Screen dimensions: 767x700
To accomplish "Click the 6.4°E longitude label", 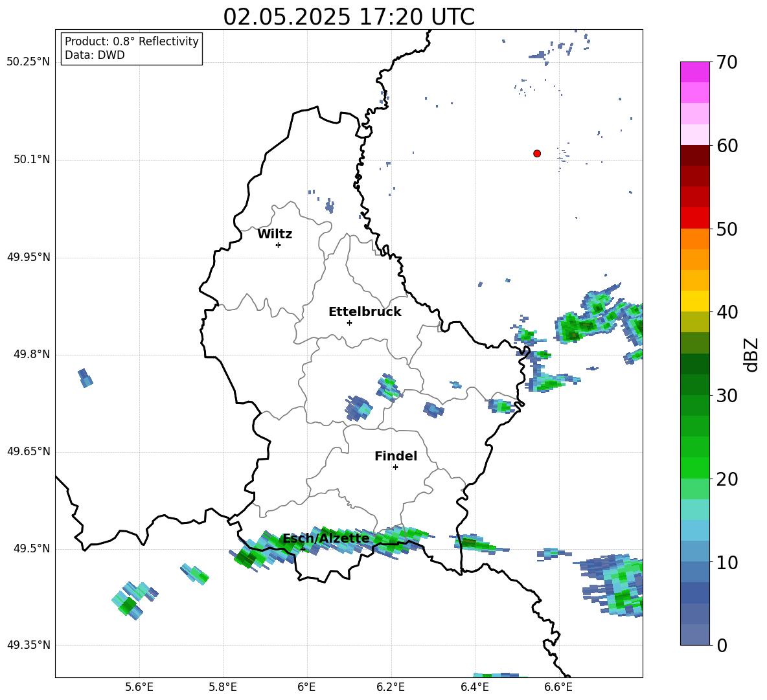I will pos(474,687).
